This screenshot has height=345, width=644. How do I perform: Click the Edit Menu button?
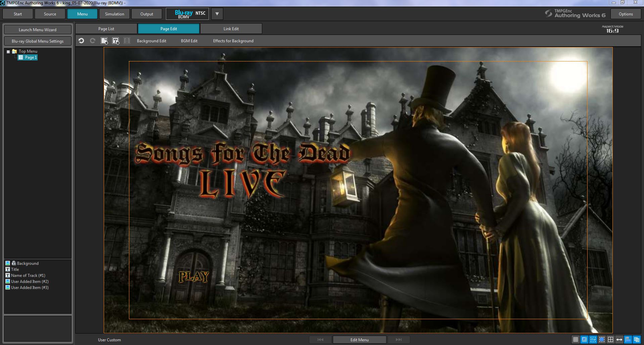(359, 340)
